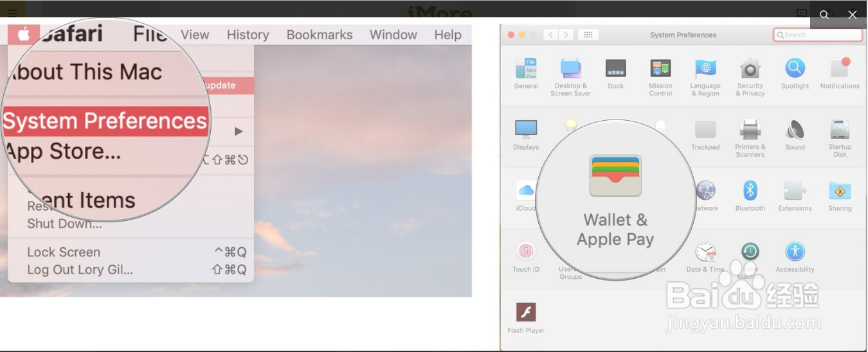
Task: Open Sharing preferences
Action: (x=840, y=195)
